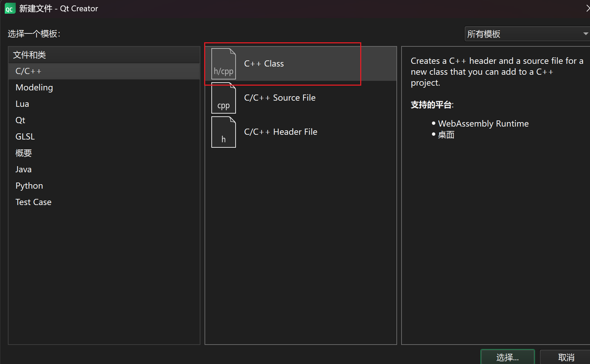The height and width of the screenshot is (364, 590).
Task: Select the Test Case category
Action: pyautogui.click(x=104, y=202)
